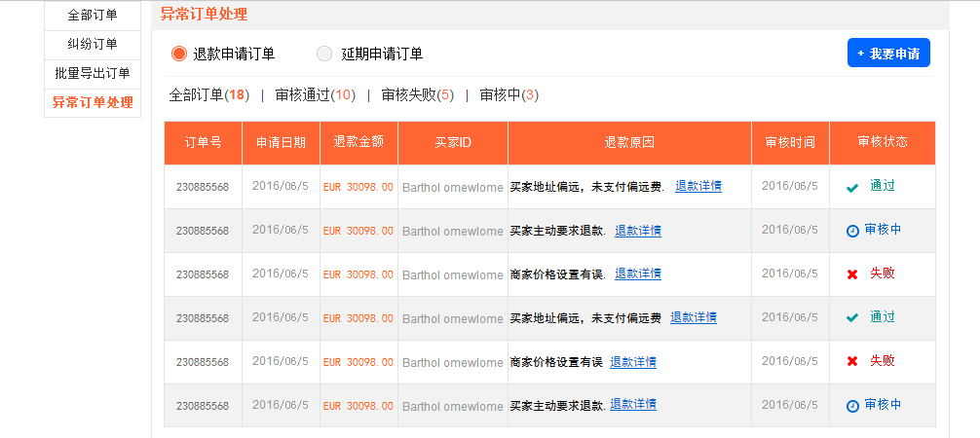
Task: Click the + 我要申请 button
Action: [x=888, y=53]
